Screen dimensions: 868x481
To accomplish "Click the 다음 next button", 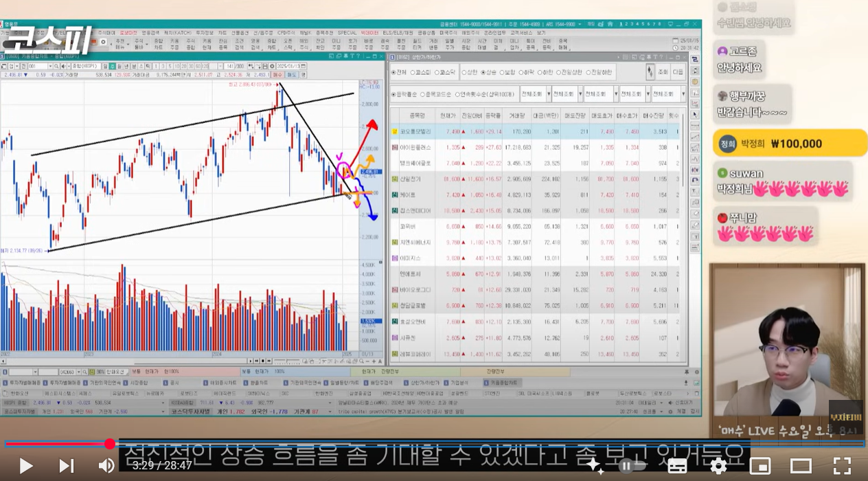I will pos(678,72).
